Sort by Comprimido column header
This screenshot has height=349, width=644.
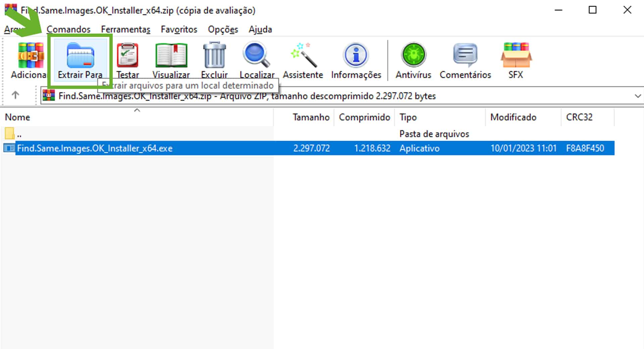click(x=365, y=117)
